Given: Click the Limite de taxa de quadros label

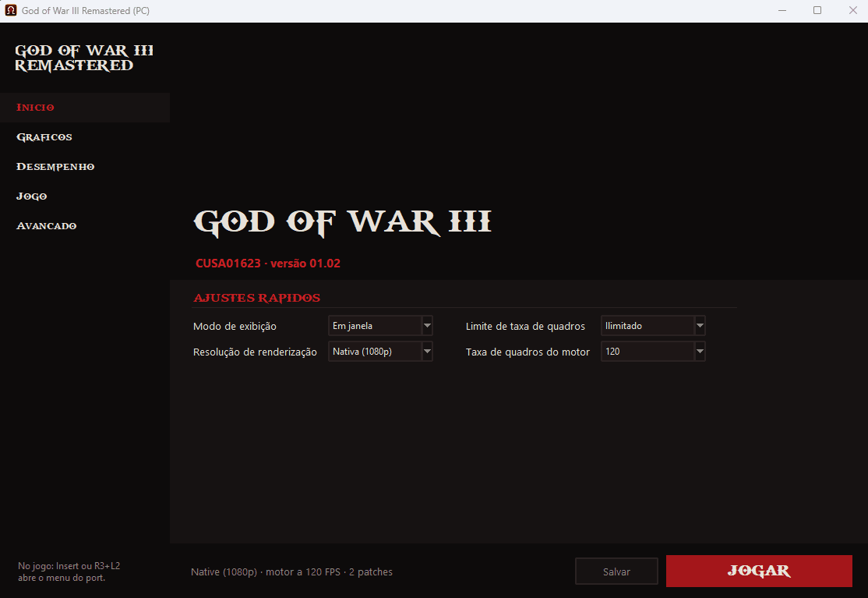Looking at the screenshot, I should (525, 326).
